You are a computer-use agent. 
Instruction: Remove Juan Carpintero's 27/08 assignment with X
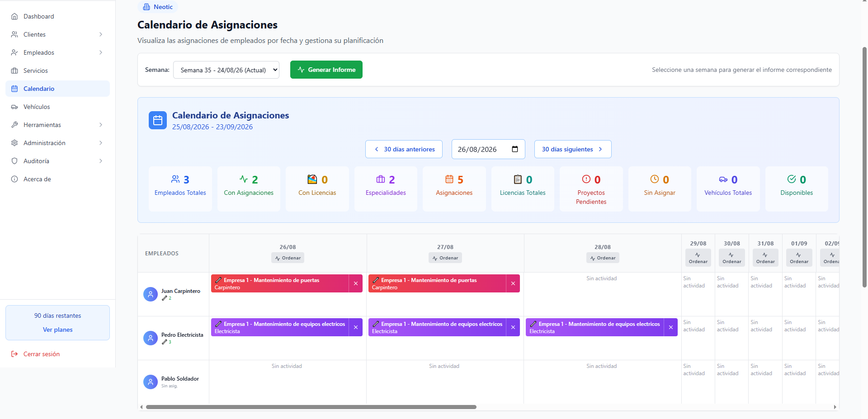point(513,283)
